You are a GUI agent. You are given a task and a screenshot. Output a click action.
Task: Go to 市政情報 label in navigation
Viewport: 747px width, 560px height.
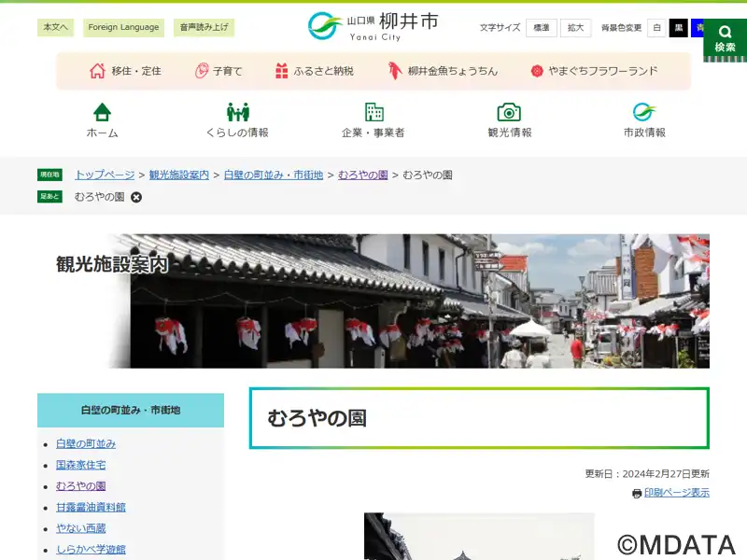[644, 133]
